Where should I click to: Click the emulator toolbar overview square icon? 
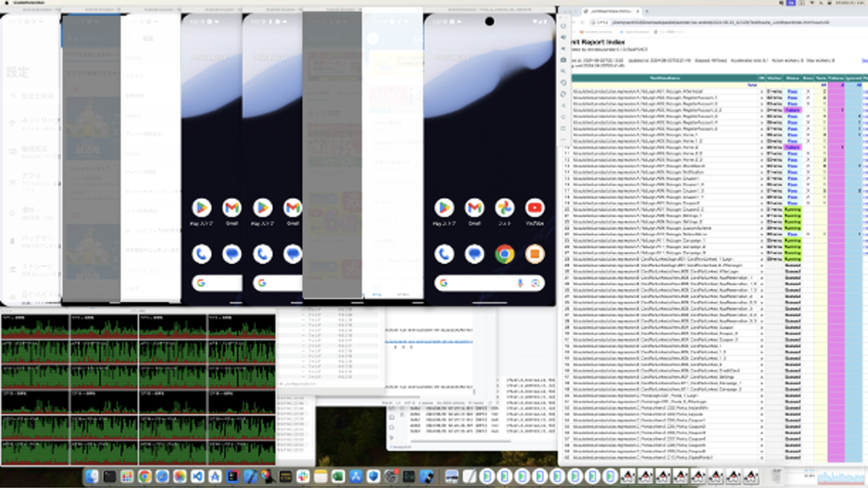pos(563,128)
